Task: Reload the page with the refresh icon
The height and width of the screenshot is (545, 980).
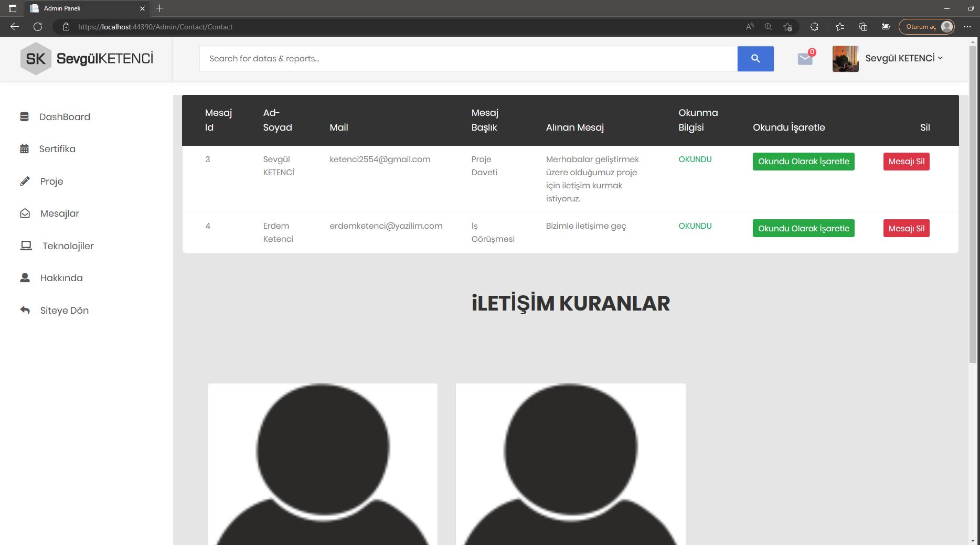Action: pos(38,27)
